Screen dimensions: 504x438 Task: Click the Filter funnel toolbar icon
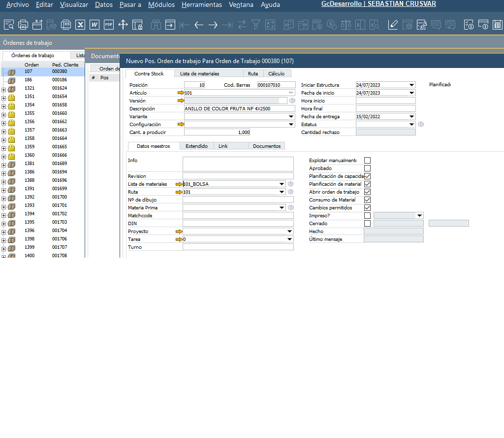pyautogui.click(x=256, y=25)
